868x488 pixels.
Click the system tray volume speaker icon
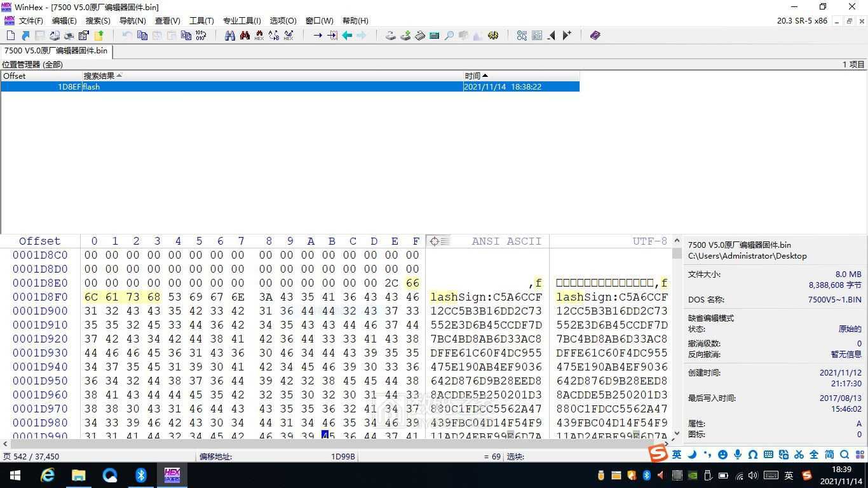pos(754,475)
